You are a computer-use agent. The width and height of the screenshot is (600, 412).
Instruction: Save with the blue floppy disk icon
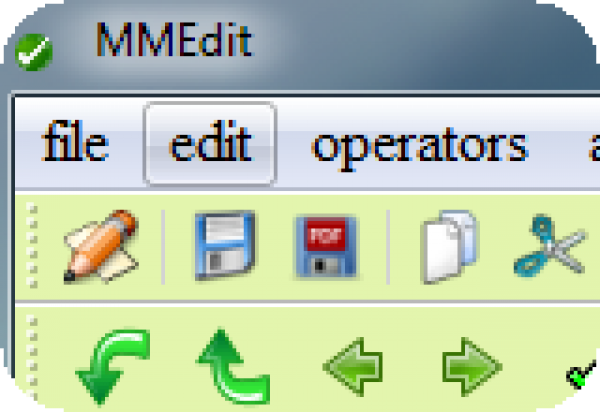click(225, 246)
